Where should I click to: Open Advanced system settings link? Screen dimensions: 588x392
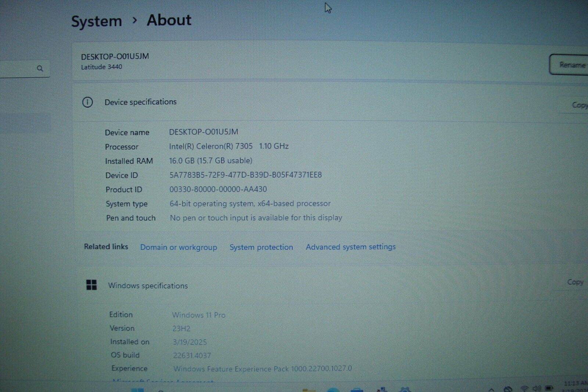(351, 247)
